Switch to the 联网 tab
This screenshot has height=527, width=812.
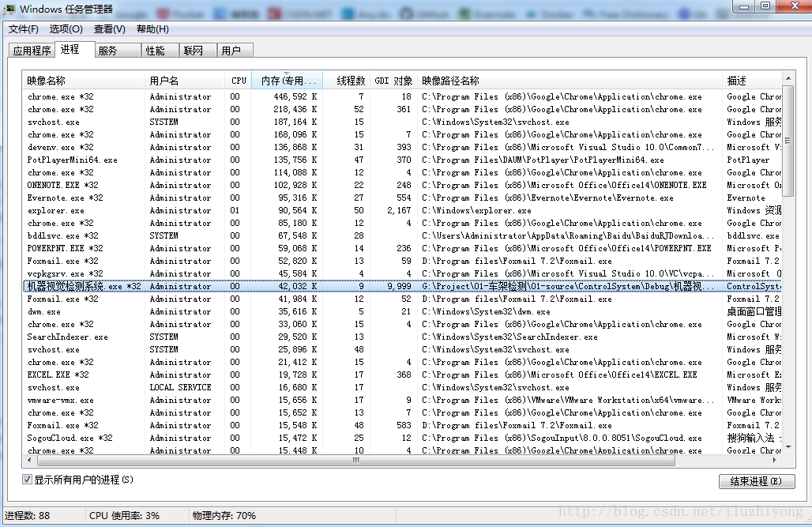(x=197, y=51)
